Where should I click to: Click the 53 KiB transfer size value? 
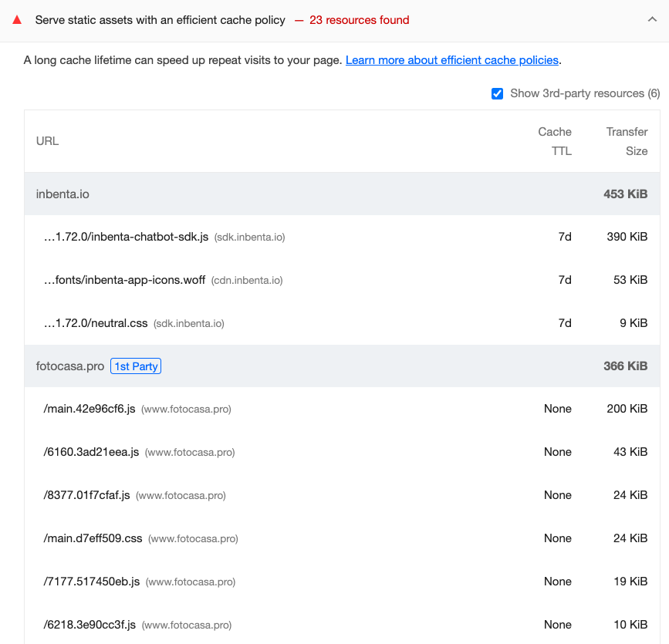(x=630, y=280)
